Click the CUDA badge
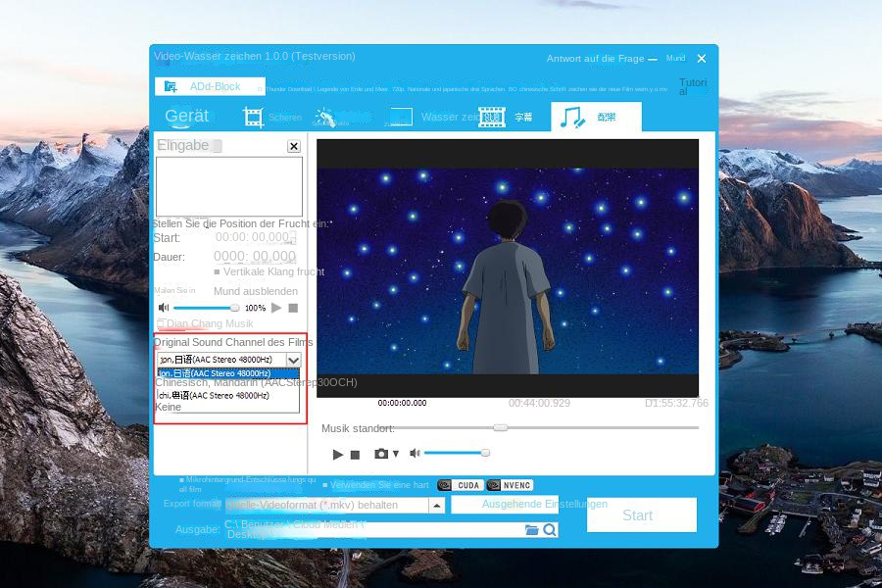This screenshot has height=588, width=882. point(461,485)
